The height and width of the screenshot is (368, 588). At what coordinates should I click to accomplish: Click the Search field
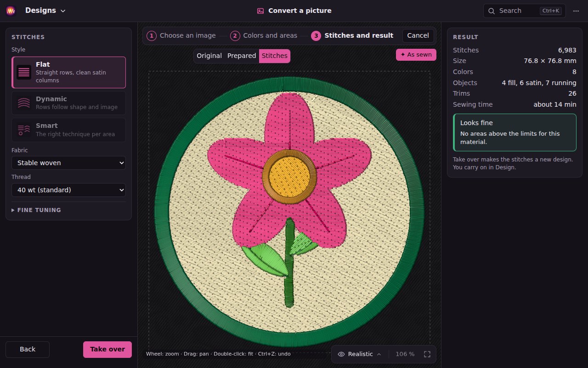(524, 11)
